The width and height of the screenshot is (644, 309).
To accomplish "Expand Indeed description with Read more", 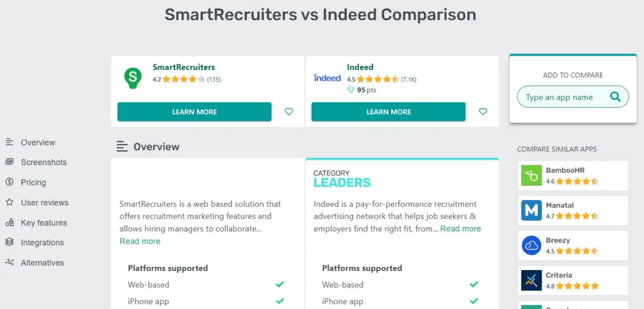I will pyautogui.click(x=460, y=229).
